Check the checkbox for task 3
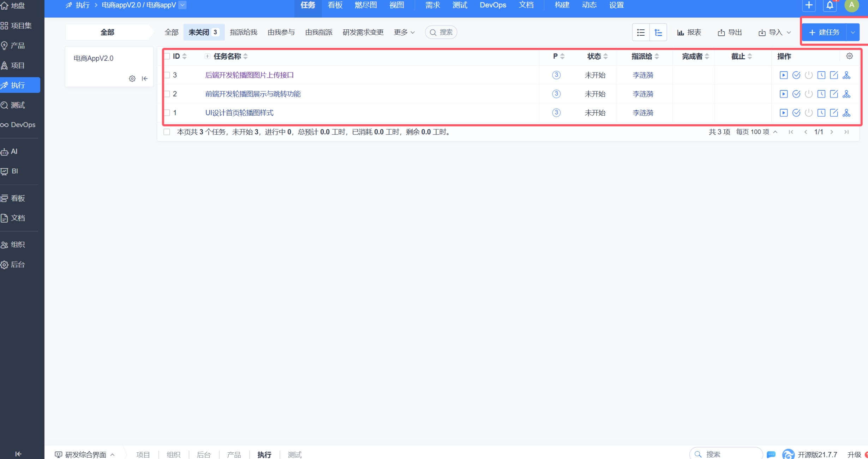 167,75
